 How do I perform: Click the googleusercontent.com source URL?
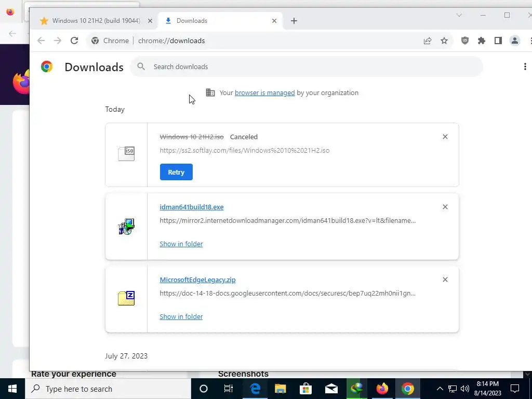[x=288, y=293]
